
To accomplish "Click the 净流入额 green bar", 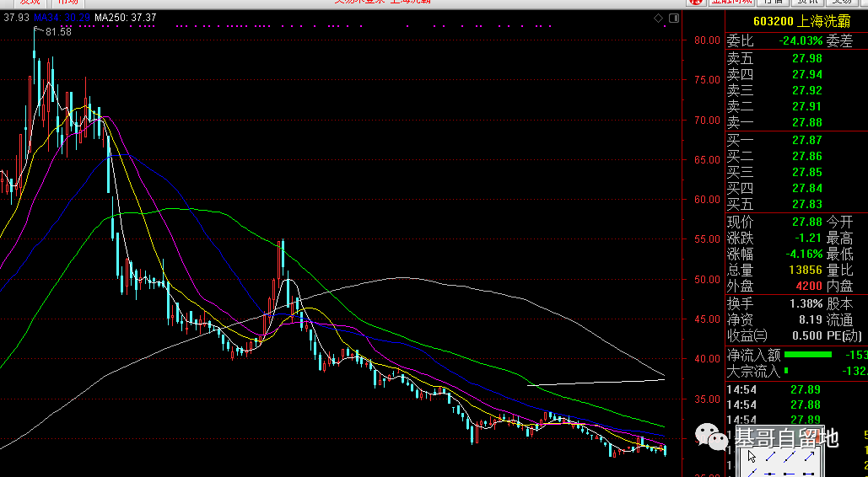I will click(819, 355).
